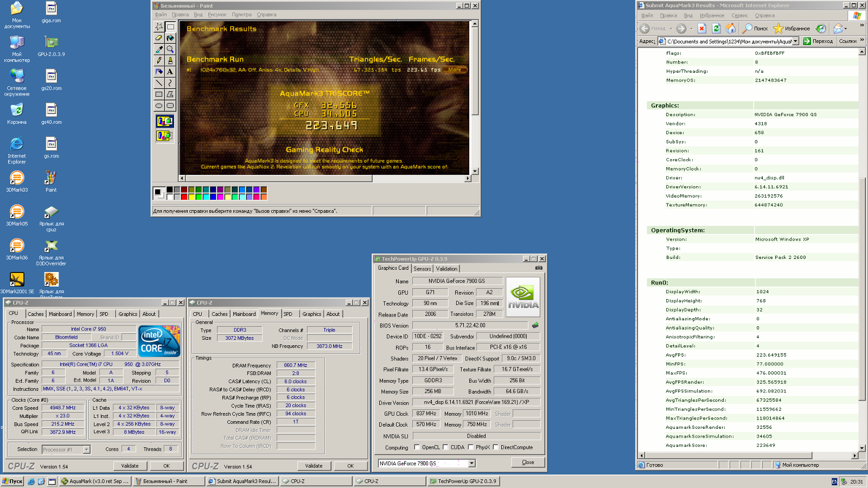868x488 pixels.
Task: Switch to the Sensors tab in GPU-Z
Action: 422,269
